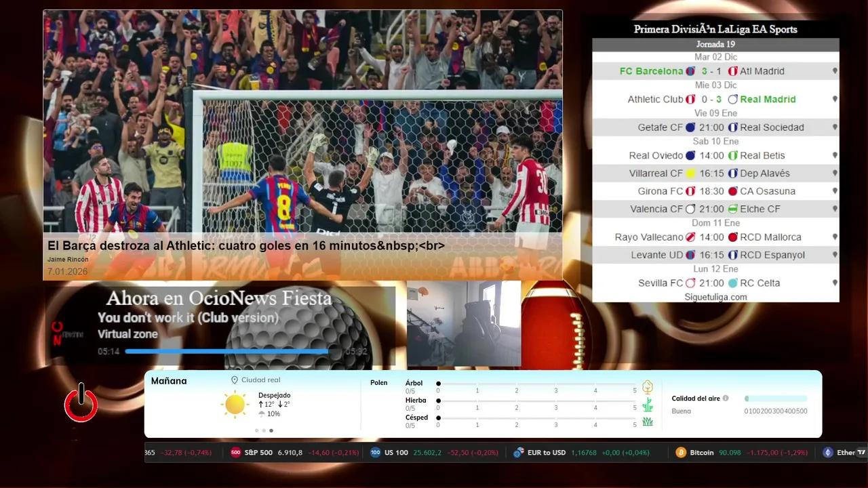The width and height of the screenshot is (868, 488).
Task: Click the CA Osasuna team name
Action: pos(768,191)
